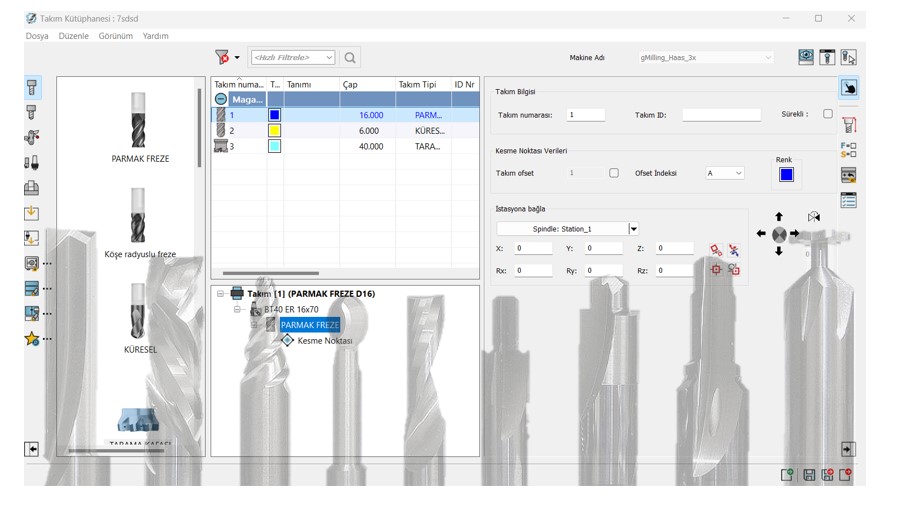Click the red pick point icon beside Z field
Screen dimensions: 900x505
click(716, 250)
